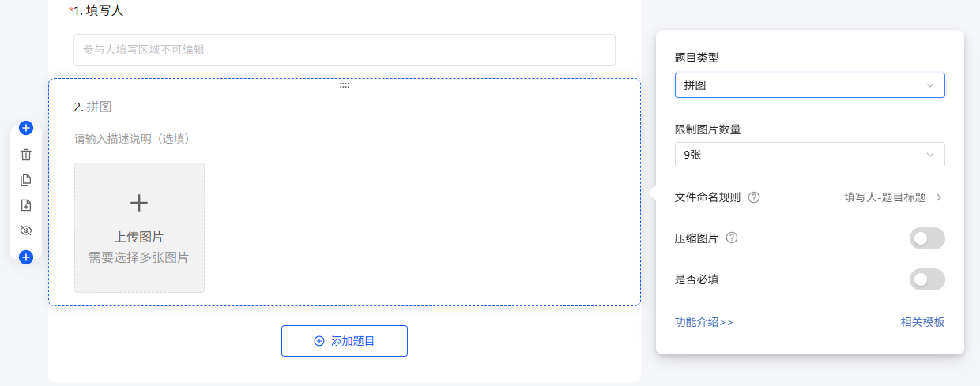980x386 pixels.
Task: Click the drag handle dots above question 2
Action: pos(345,84)
